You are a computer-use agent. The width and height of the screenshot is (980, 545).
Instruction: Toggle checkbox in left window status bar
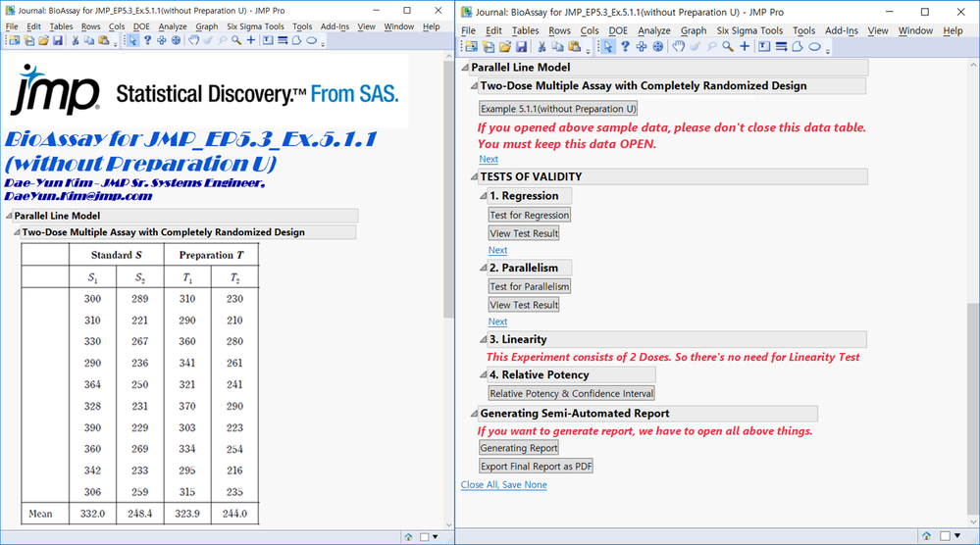tap(425, 537)
